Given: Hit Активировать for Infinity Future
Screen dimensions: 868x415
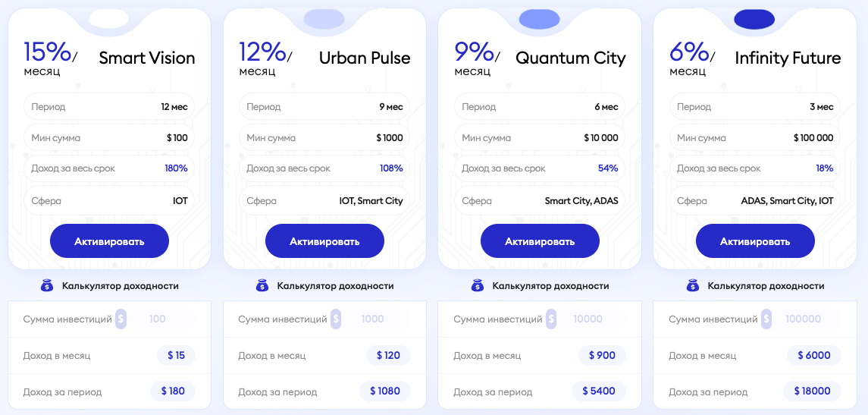Looking at the screenshot, I should [755, 241].
